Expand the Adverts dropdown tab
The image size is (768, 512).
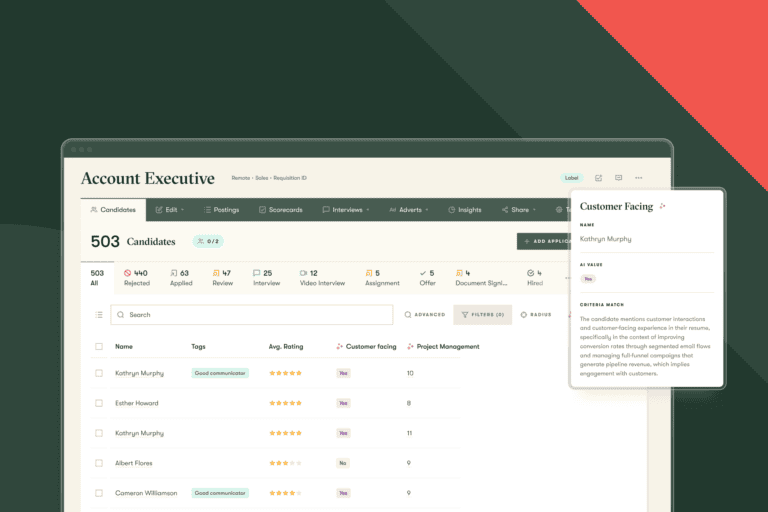click(x=408, y=210)
